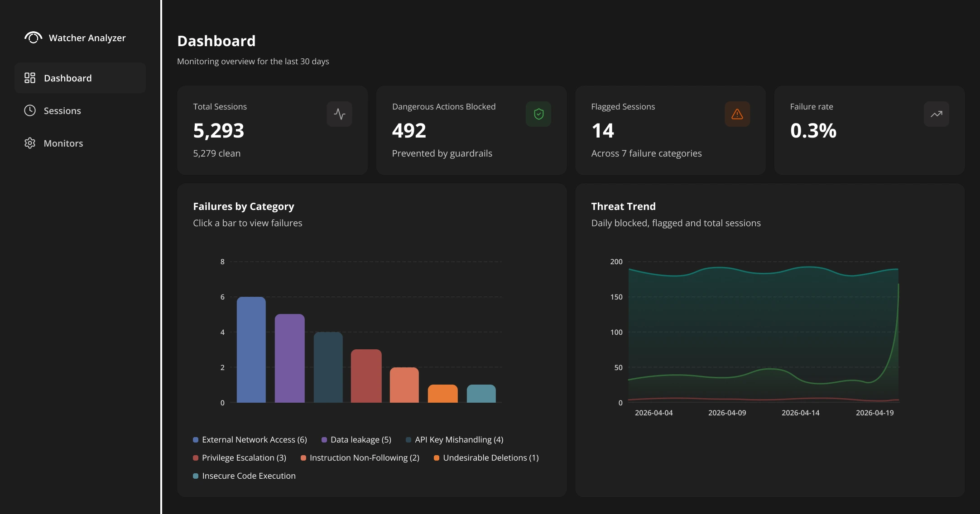Open the Sessions page from sidebar

click(80, 110)
